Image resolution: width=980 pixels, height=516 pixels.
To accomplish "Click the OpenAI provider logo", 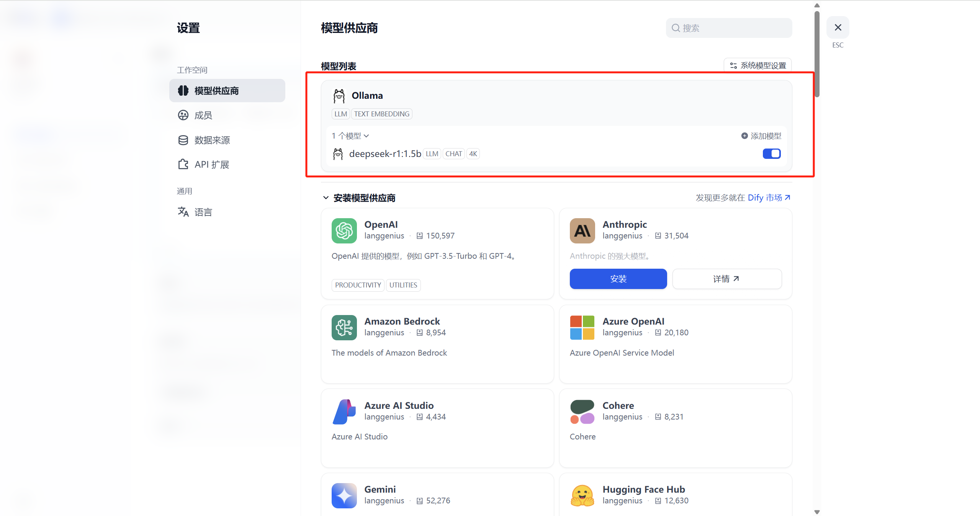I will coord(344,230).
